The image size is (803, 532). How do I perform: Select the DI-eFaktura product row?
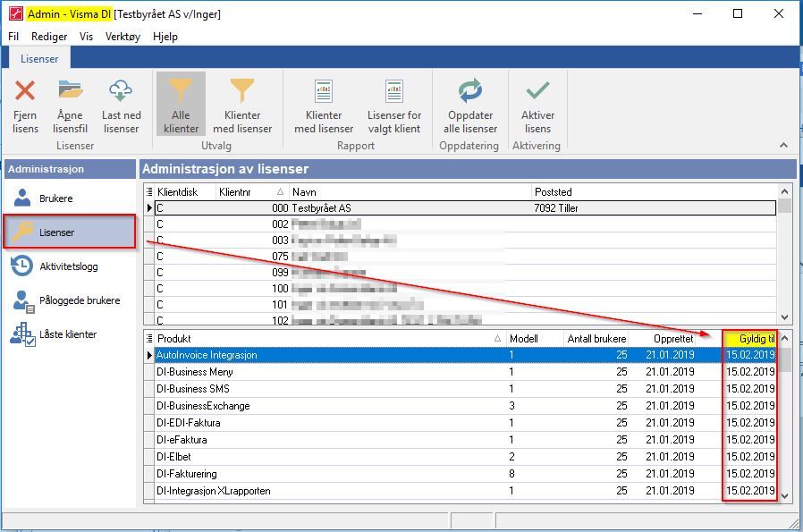[x=465, y=439]
